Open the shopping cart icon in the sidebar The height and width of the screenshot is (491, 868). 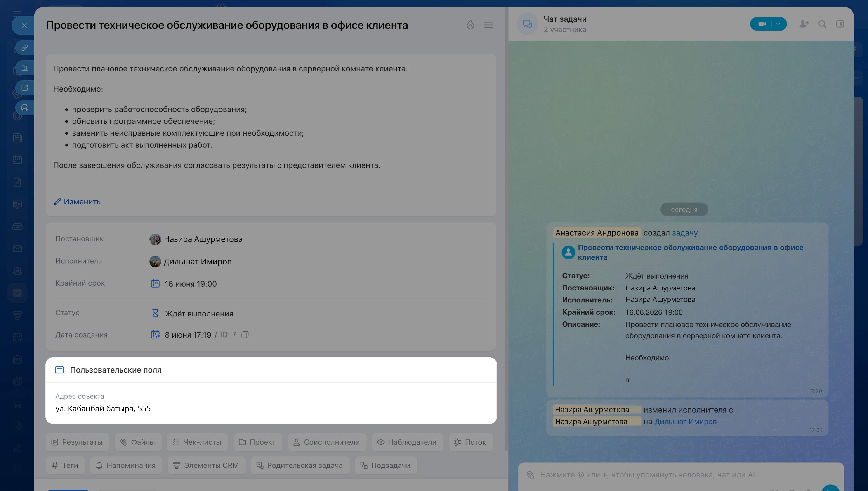[18, 404]
